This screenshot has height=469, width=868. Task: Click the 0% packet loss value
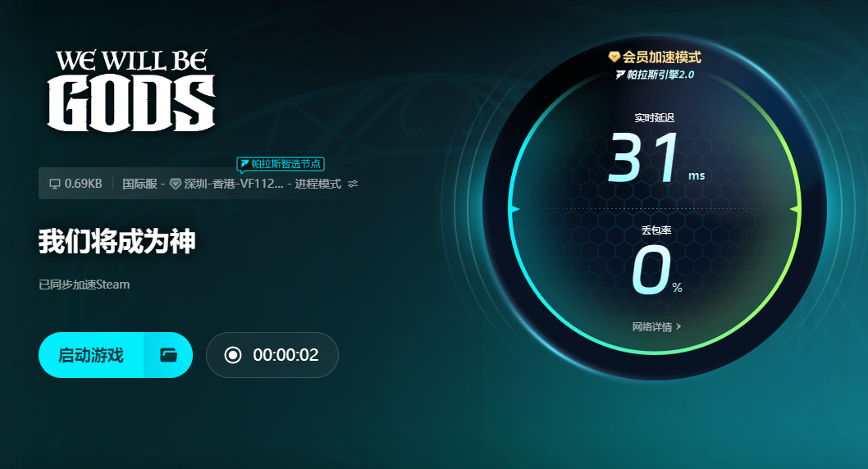[x=656, y=270]
